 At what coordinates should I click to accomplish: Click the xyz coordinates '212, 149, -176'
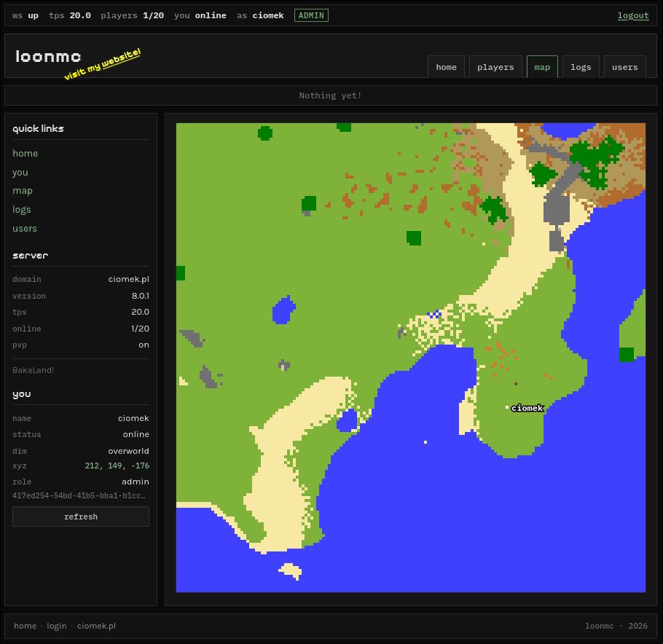pyautogui.click(x=117, y=466)
